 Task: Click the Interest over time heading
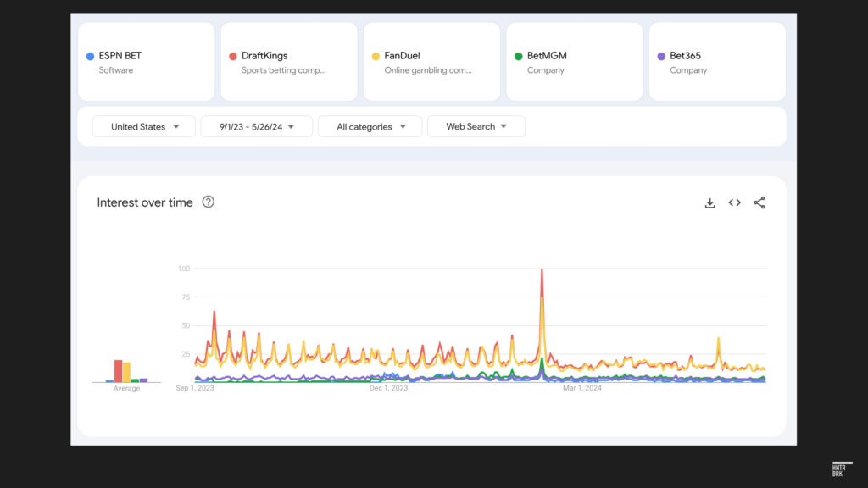pos(145,202)
